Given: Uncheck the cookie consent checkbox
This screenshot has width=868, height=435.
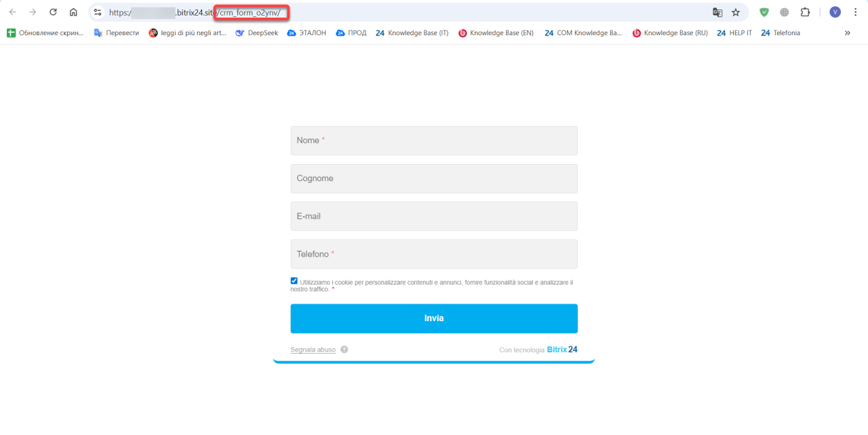Looking at the screenshot, I should [294, 281].
